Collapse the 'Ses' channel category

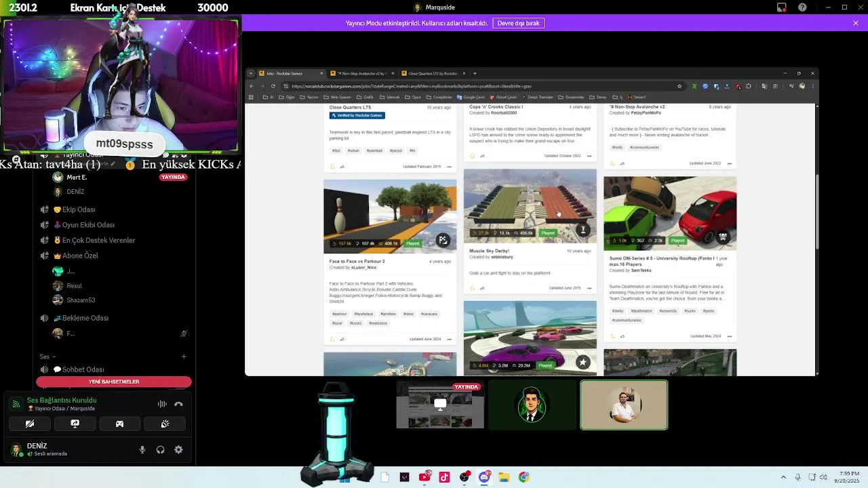[47, 357]
